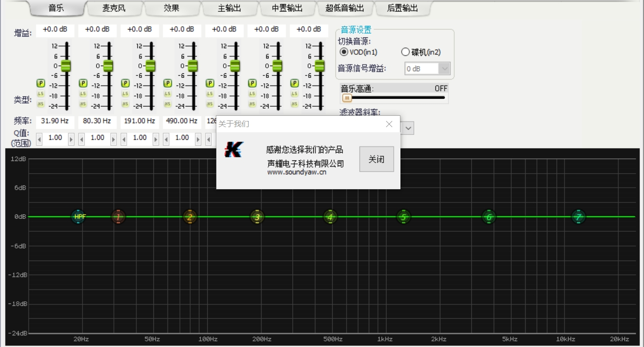Click the 音乐高通 slider handle

347,98
